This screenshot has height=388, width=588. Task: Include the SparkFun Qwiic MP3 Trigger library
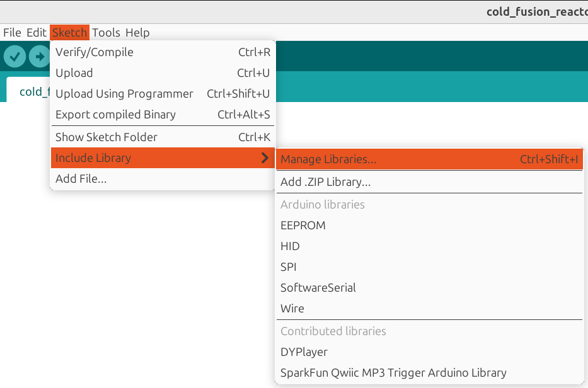(393, 372)
